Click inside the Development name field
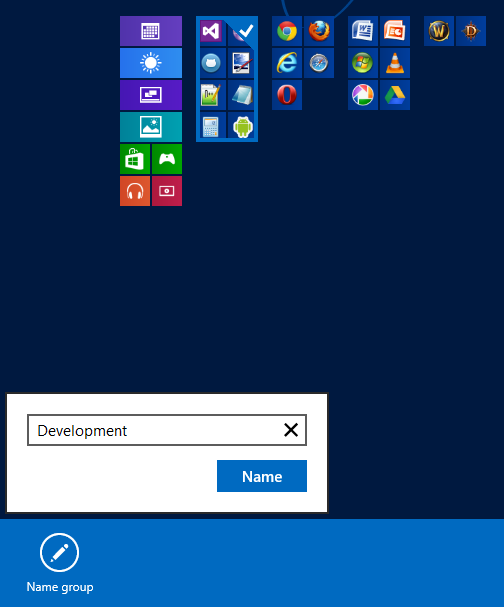Viewport: 504px width, 607px height. [x=155, y=430]
